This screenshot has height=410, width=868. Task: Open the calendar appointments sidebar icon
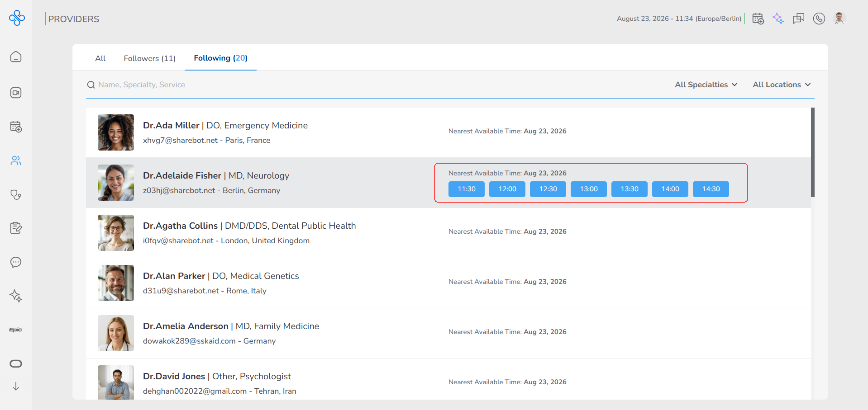[x=16, y=127]
